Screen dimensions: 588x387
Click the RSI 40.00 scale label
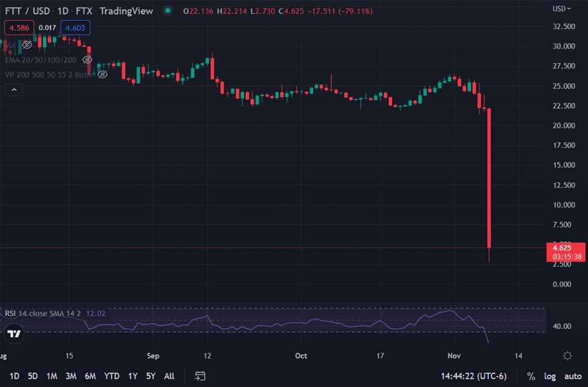[562, 326]
